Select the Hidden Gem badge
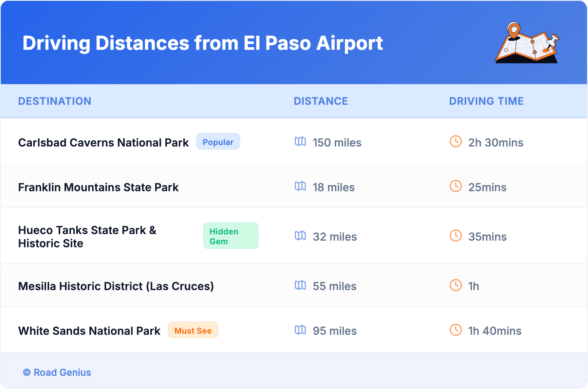 tap(231, 236)
